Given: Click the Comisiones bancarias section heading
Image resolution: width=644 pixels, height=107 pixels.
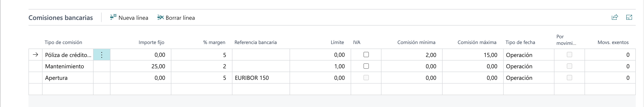Looking at the screenshot, I should pos(61,18).
